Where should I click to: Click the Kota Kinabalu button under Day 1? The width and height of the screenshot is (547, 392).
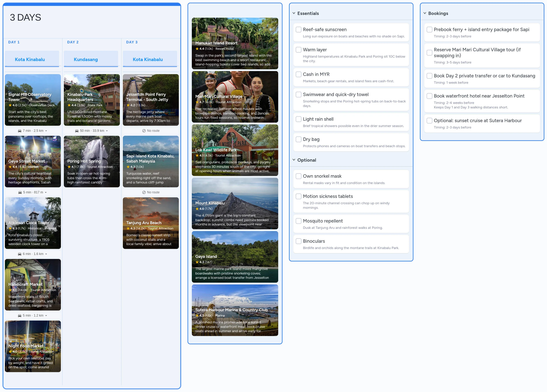32,59
